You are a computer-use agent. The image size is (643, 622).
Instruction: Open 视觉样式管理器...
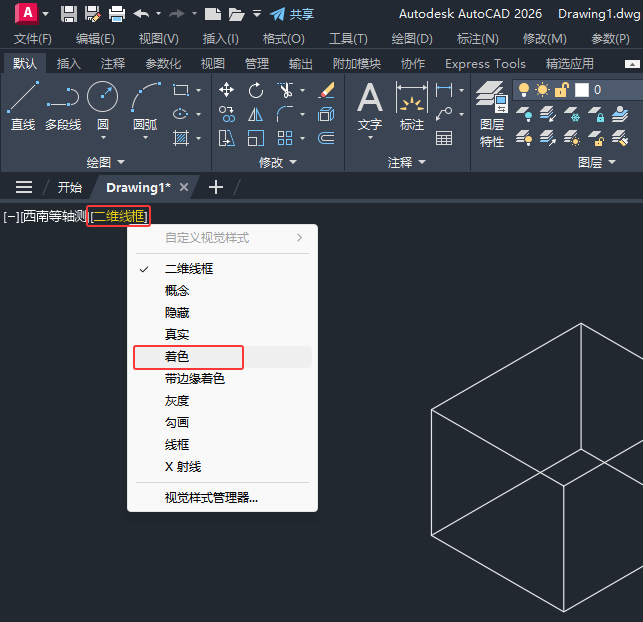tap(222, 498)
